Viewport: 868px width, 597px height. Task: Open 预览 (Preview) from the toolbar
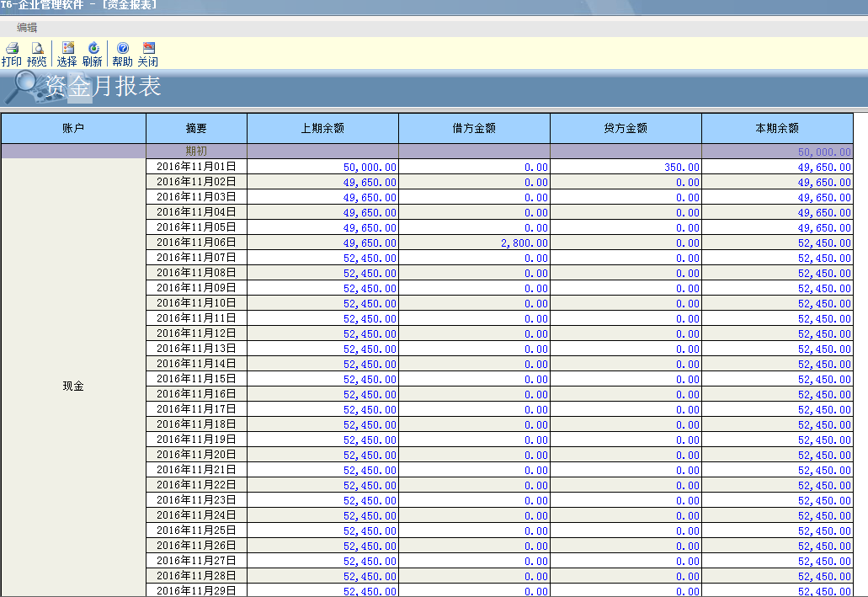(x=37, y=54)
